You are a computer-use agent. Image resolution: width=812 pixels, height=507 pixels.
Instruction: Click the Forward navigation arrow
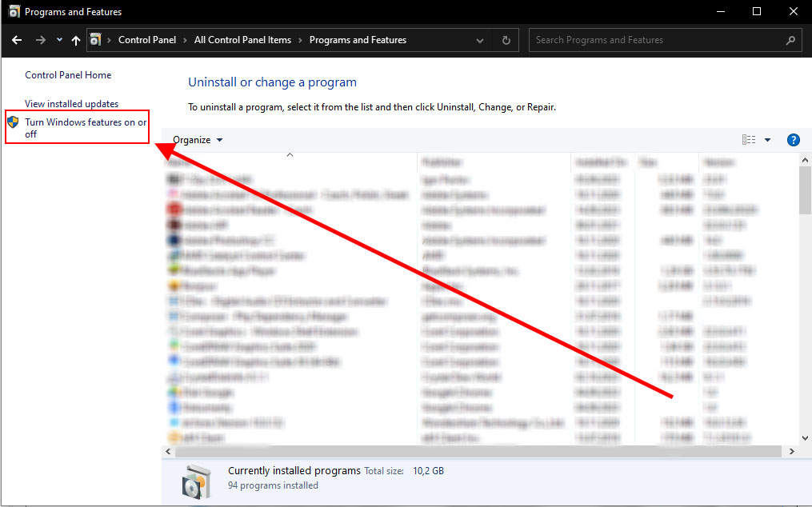click(x=40, y=40)
